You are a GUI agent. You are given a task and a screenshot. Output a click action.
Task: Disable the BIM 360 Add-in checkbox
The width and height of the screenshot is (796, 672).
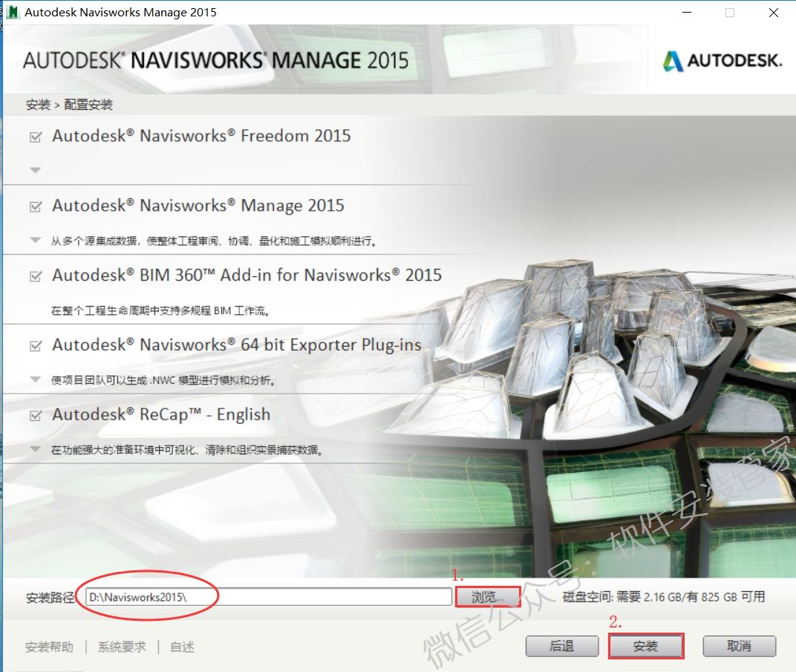click(35, 277)
